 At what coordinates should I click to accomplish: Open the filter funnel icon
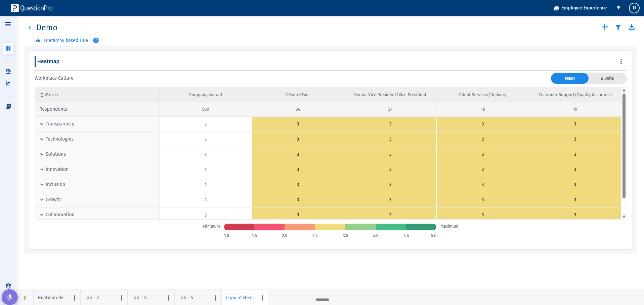click(x=618, y=27)
